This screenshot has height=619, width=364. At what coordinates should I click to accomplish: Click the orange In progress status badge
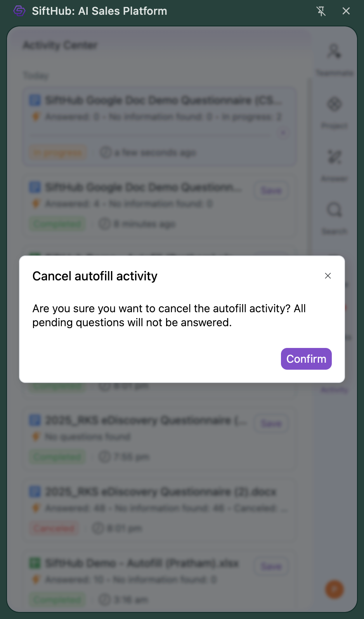click(58, 153)
